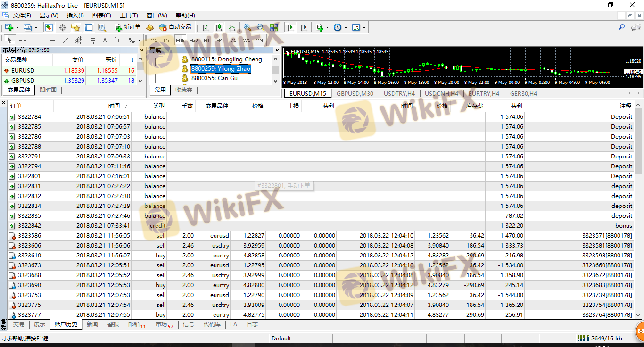Switch chart to line chart mode
Image resolution: width=644 pixels, height=347 pixels.
232,27
